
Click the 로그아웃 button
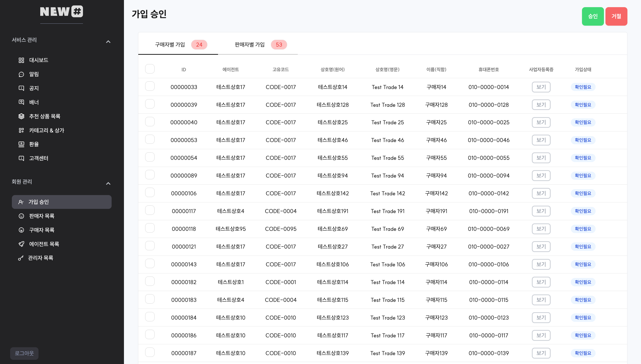[24, 353]
